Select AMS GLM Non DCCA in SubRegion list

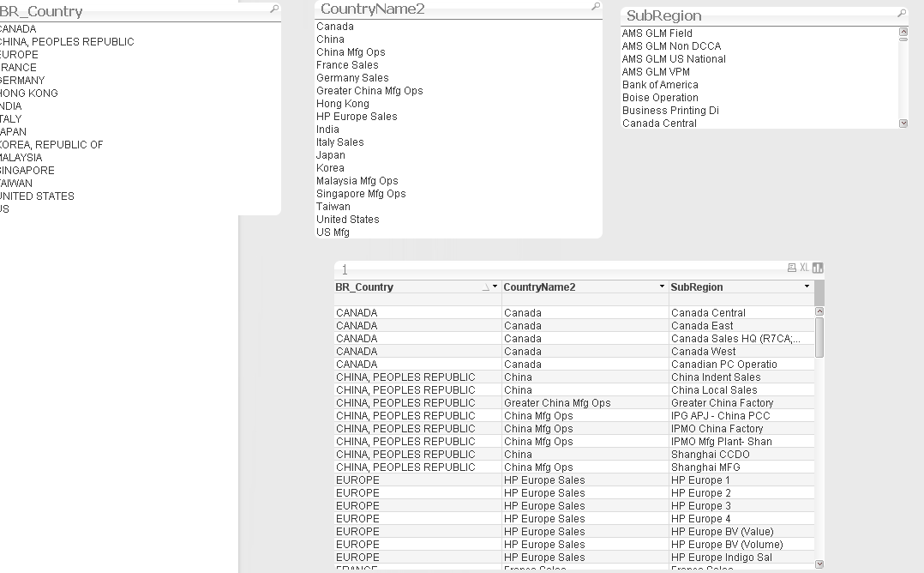point(671,46)
